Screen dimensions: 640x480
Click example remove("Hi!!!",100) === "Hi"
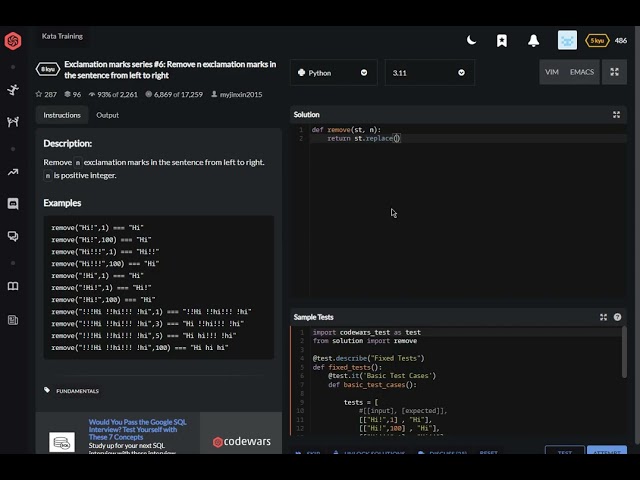point(105,264)
